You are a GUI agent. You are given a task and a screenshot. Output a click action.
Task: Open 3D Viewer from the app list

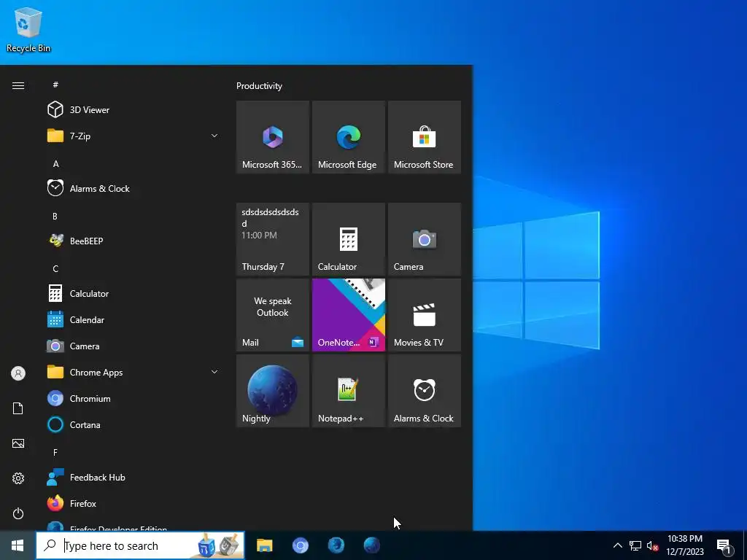click(133, 109)
